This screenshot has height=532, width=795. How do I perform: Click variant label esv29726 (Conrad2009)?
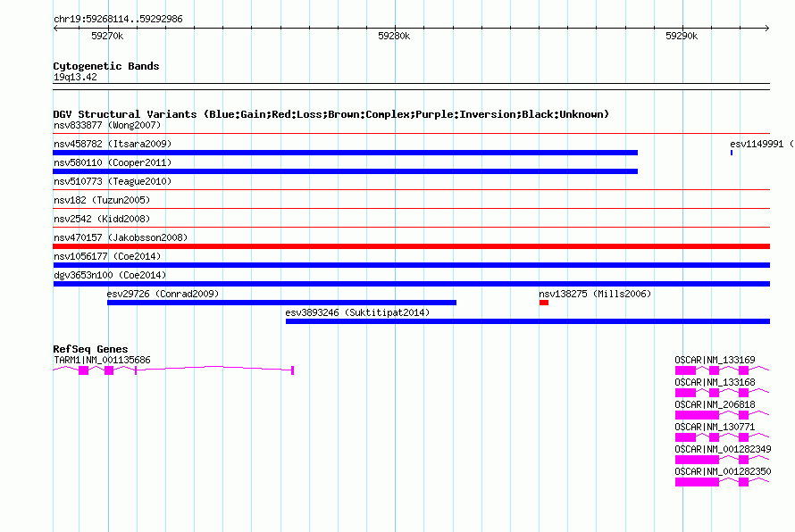[163, 294]
